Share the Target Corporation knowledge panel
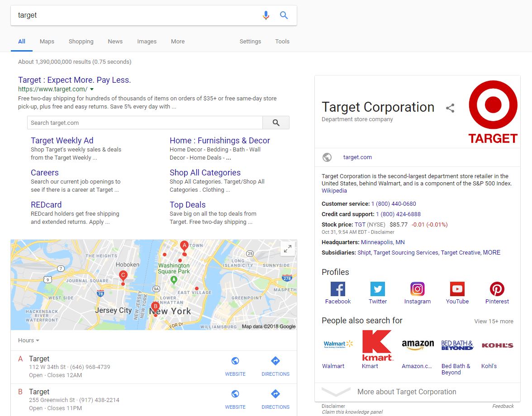This screenshot has width=532, height=416. pyautogui.click(x=450, y=108)
